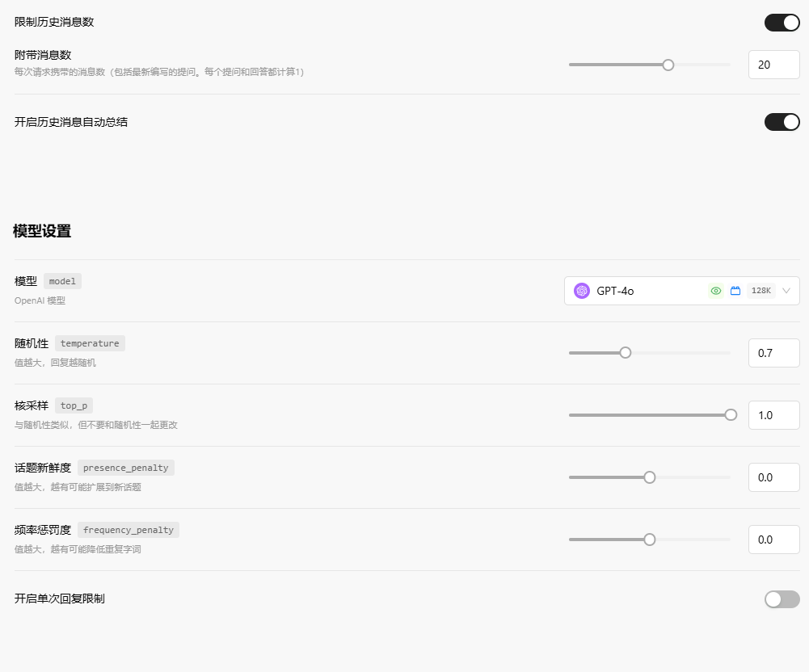Viewport: 809px width, 672px height.
Task: Click the temperature slider handle
Action: tap(626, 353)
